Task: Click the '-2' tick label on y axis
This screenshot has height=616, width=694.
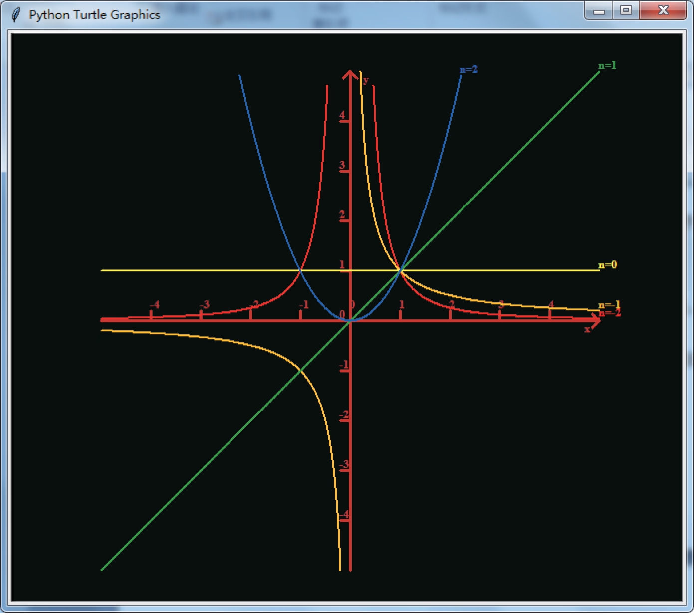Action: (344, 414)
